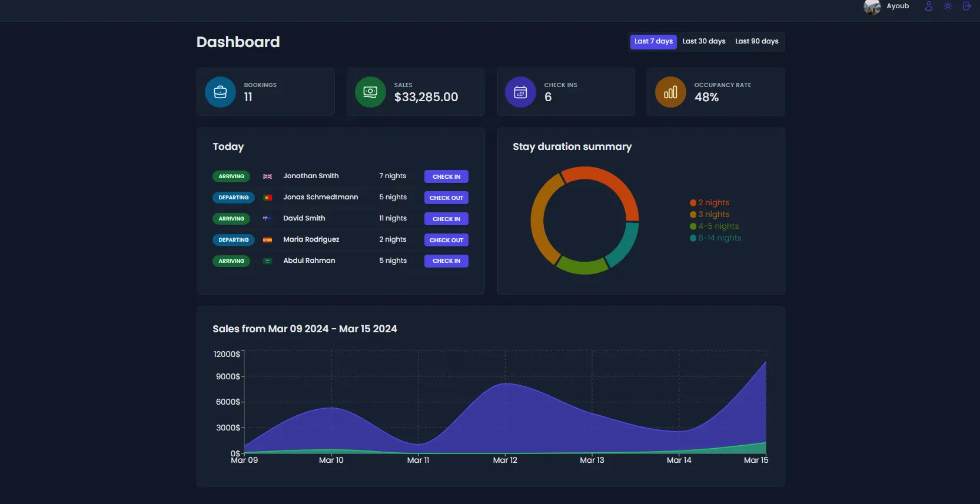Check in David Smith
The height and width of the screenshot is (504, 980).
point(446,219)
